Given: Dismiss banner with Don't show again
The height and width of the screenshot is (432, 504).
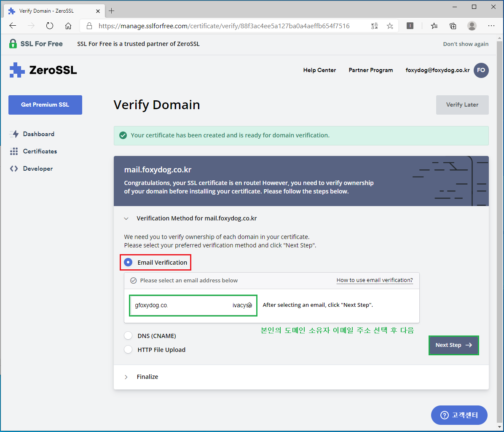Looking at the screenshot, I should (465, 44).
